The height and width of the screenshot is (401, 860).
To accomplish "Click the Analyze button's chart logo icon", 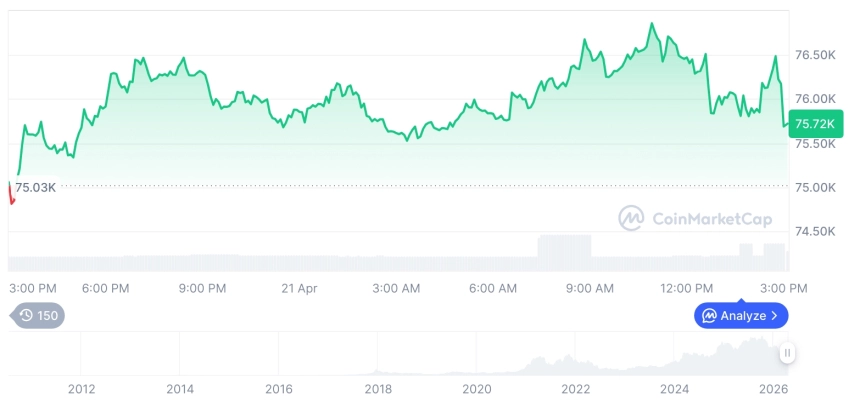I will click(709, 316).
